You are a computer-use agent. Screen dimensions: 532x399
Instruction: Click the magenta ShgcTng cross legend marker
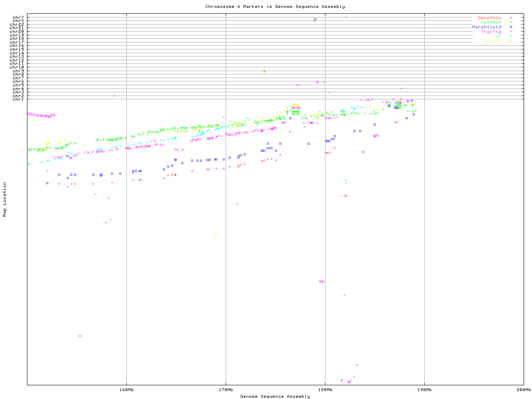pos(510,32)
